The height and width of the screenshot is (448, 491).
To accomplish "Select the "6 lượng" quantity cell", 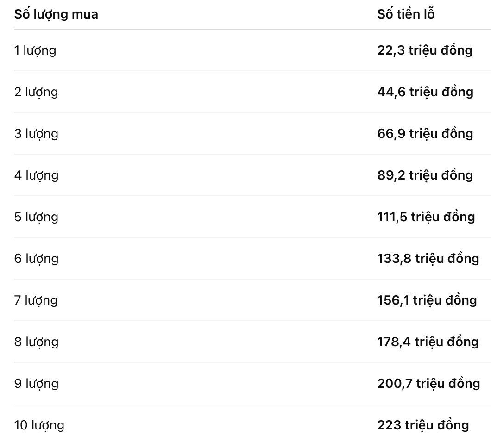I will (36, 259).
